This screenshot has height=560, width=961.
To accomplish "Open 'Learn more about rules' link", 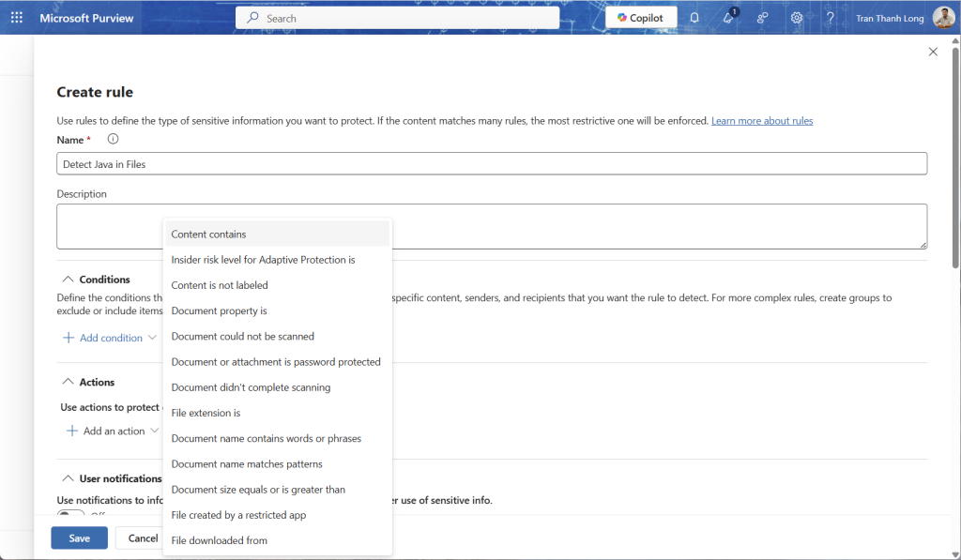I will (x=761, y=121).
